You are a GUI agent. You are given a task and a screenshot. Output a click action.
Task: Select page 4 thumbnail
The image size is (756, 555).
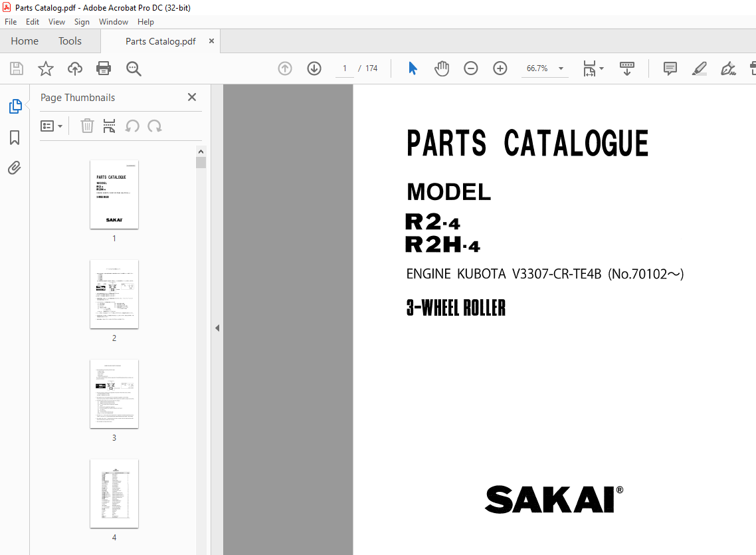(114, 494)
